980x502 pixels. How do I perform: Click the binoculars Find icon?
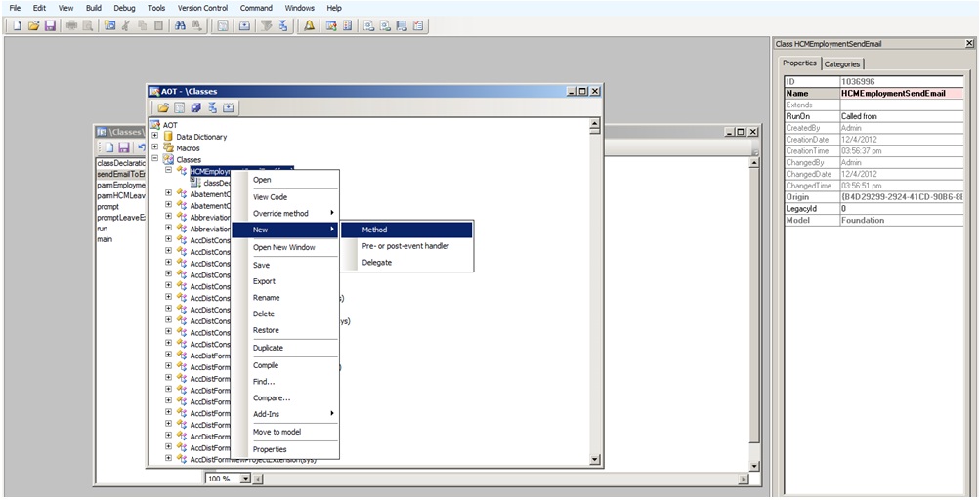click(x=180, y=25)
